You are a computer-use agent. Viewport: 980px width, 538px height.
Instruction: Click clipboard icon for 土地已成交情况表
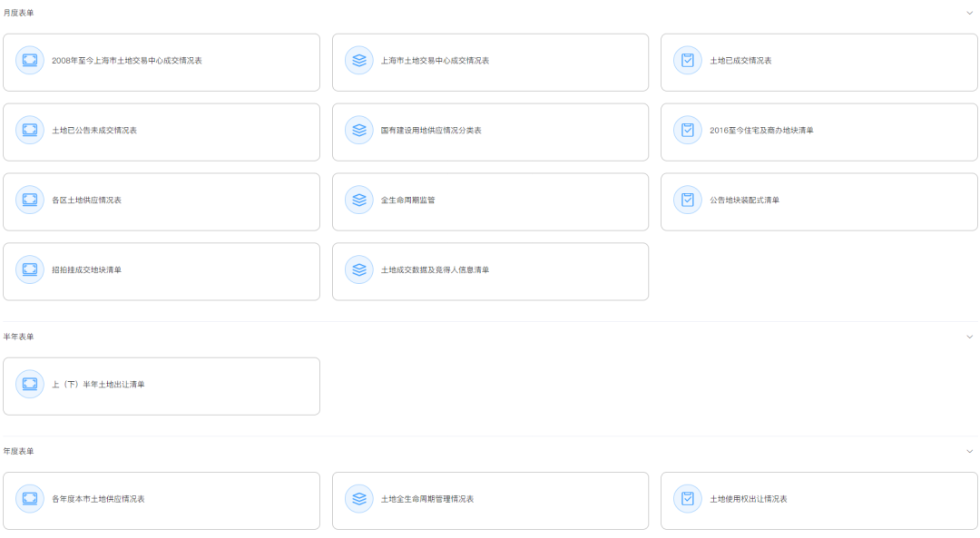tap(688, 61)
